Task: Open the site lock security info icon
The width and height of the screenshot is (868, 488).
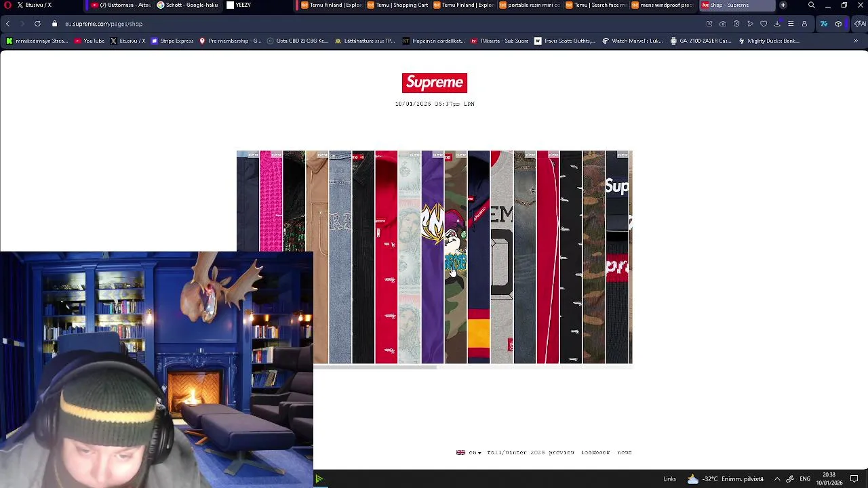Action: [x=55, y=24]
